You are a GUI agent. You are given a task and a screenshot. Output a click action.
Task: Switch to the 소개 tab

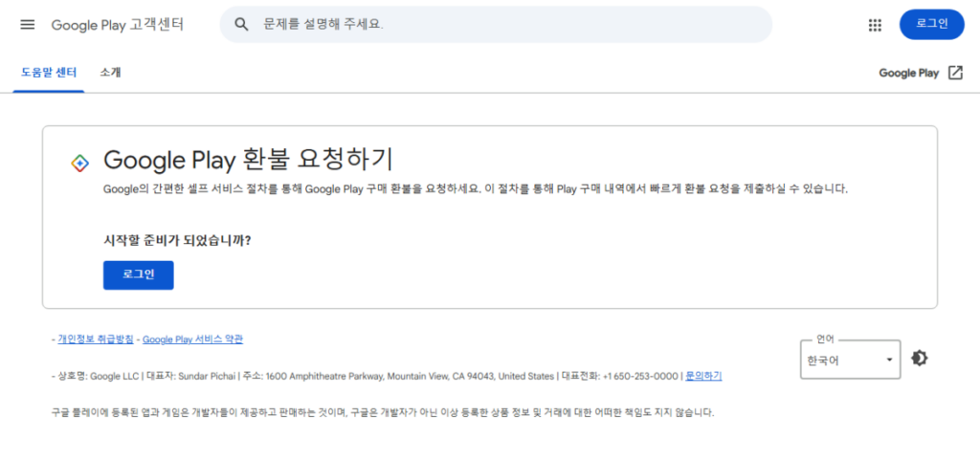point(111,73)
